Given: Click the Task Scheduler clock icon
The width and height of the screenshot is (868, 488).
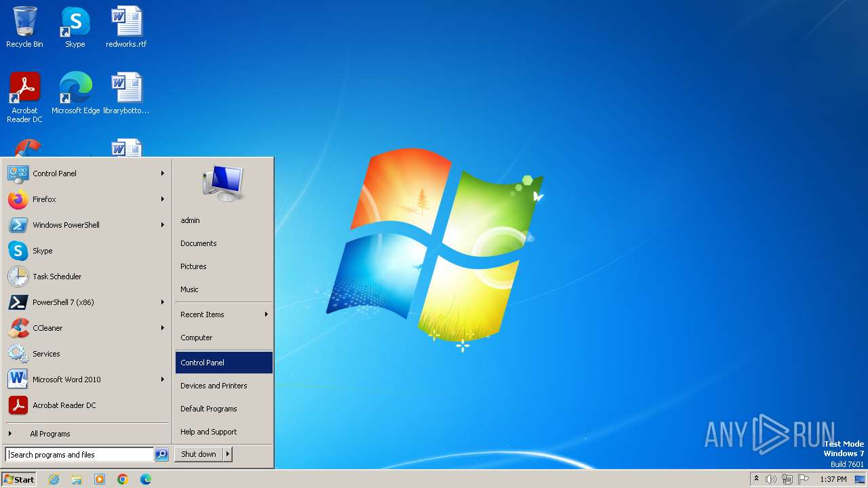Looking at the screenshot, I should tap(18, 277).
